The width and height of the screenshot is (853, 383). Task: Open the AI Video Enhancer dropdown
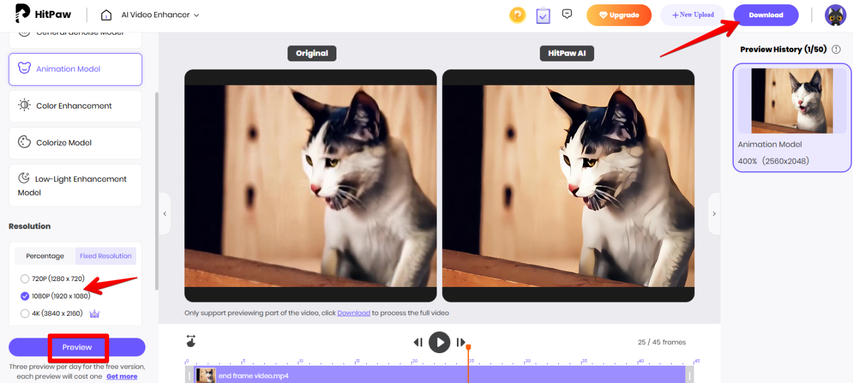point(160,15)
